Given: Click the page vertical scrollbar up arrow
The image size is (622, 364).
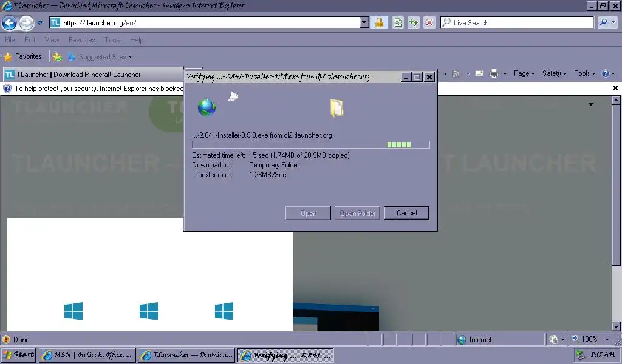Looking at the screenshot, I should pyautogui.click(x=616, y=101).
